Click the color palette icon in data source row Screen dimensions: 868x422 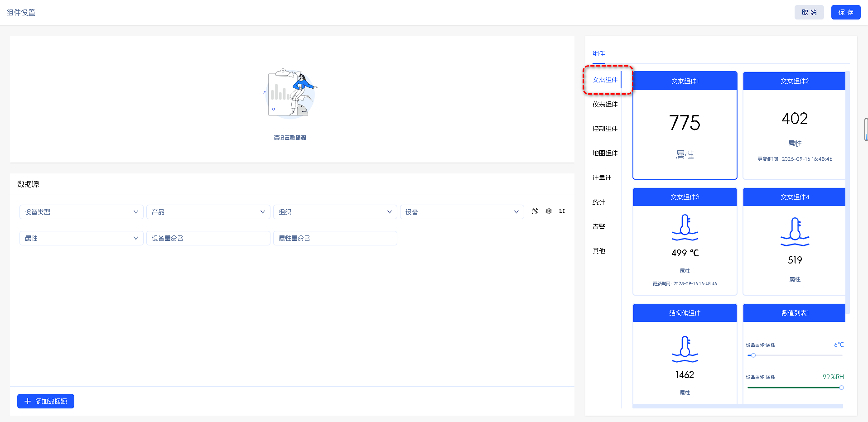[x=535, y=211]
